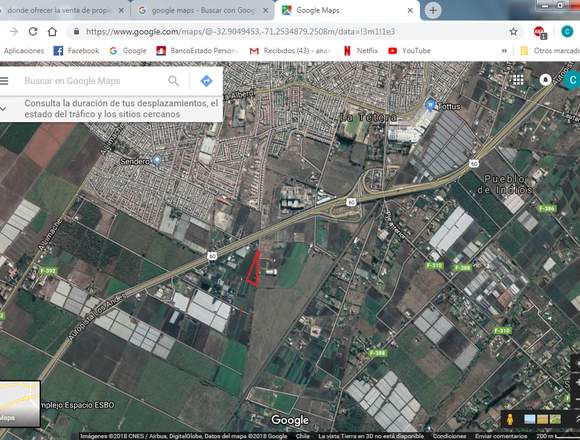This screenshot has height=440, width=580.
Task: Expand the traffic info panel chevron
Action: pos(3,109)
